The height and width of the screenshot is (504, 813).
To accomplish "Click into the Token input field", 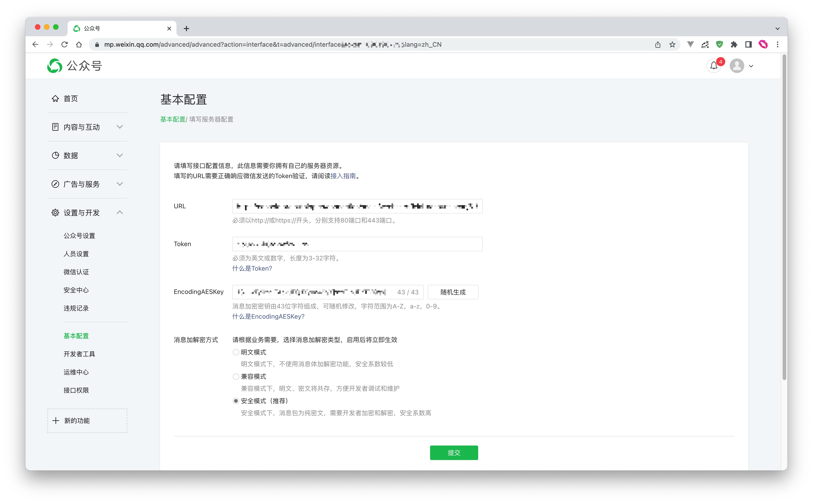I will (x=357, y=244).
